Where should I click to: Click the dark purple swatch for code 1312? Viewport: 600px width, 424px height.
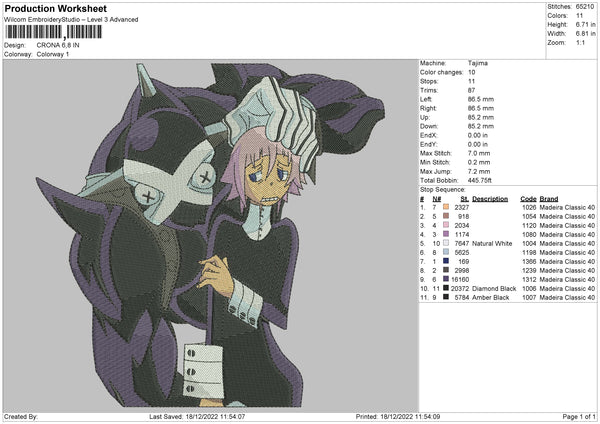(446, 279)
